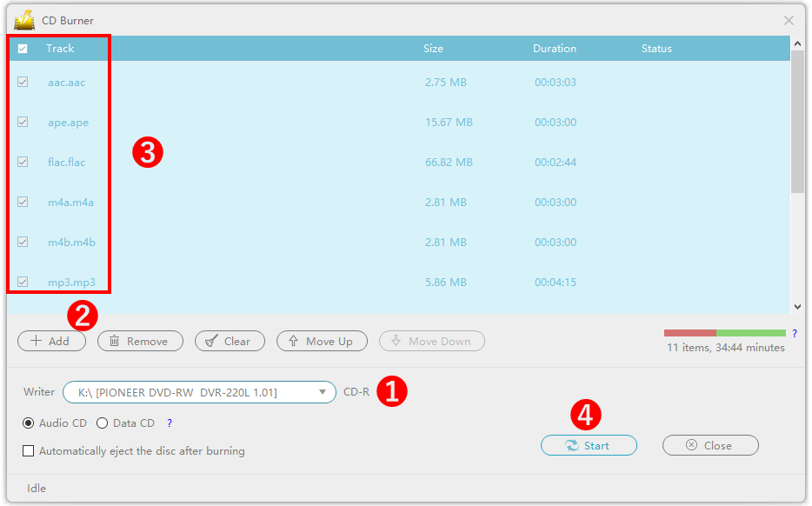Enable automatically eject disc after burning
This screenshot has width=812, height=506.
tap(29, 451)
